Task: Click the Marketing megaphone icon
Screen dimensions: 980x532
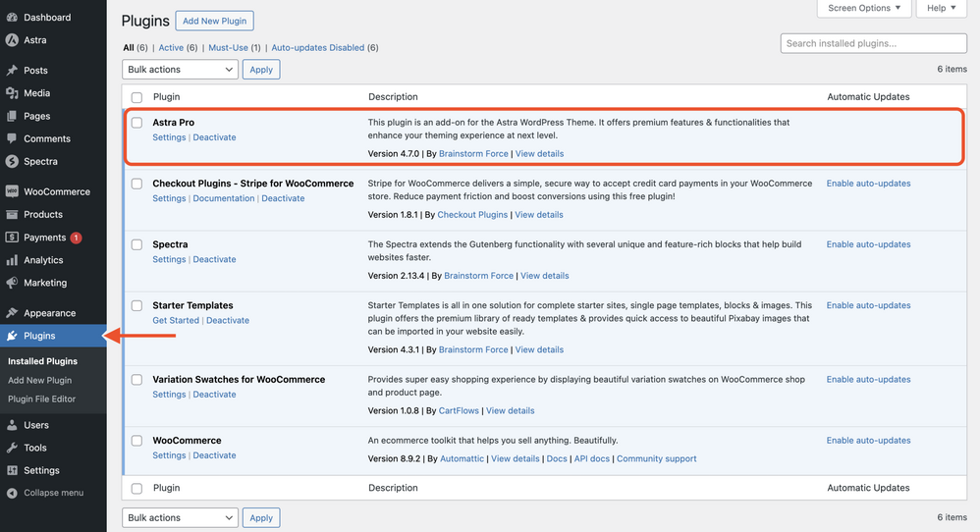Action: point(12,283)
